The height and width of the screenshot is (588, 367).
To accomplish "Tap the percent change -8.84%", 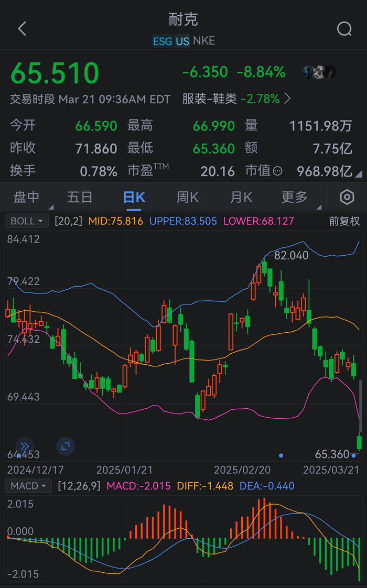I will 261,72.
